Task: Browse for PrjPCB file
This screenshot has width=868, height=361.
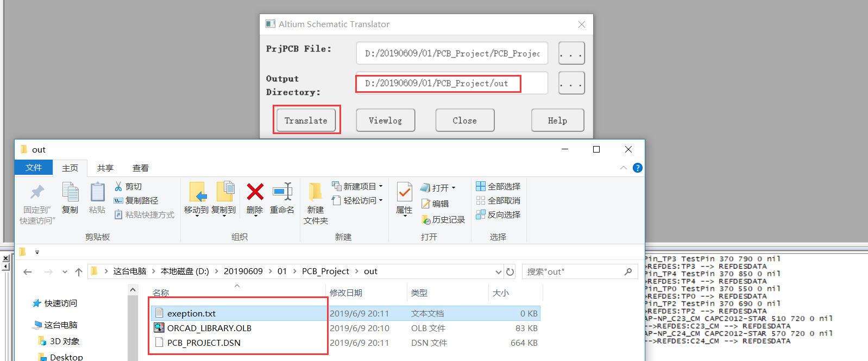Action: (x=571, y=53)
